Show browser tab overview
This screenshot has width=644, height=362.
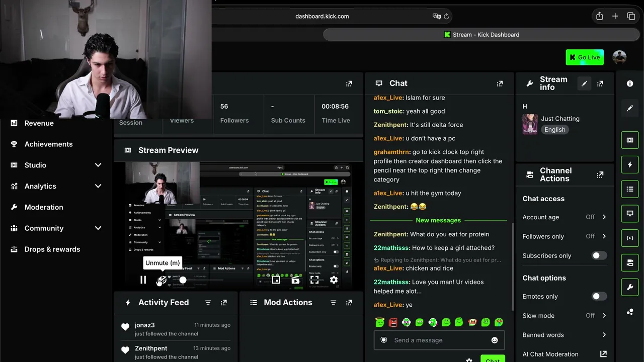point(631,16)
